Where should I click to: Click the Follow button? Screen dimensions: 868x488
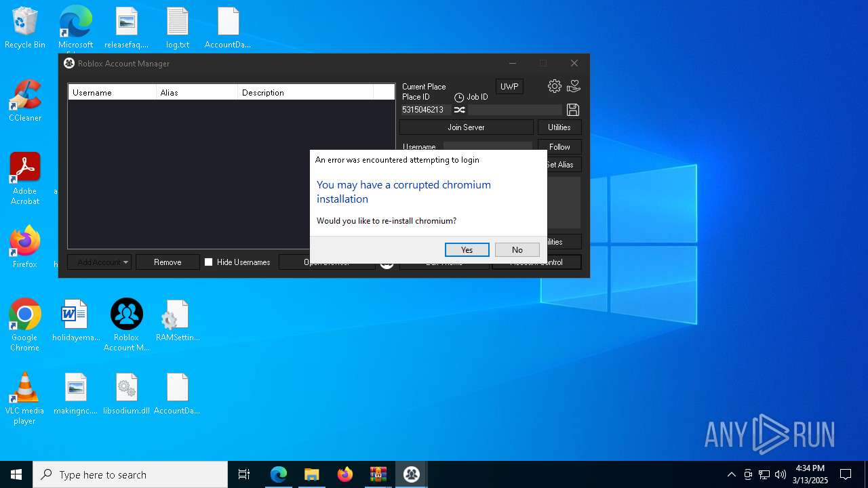(559, 147)
